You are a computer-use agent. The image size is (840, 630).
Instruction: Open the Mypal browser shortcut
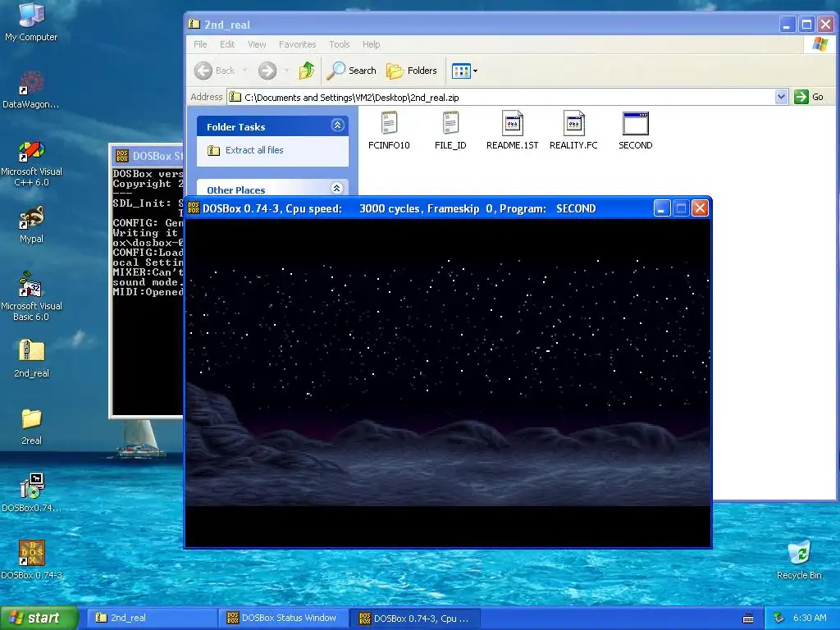(31, 224)
